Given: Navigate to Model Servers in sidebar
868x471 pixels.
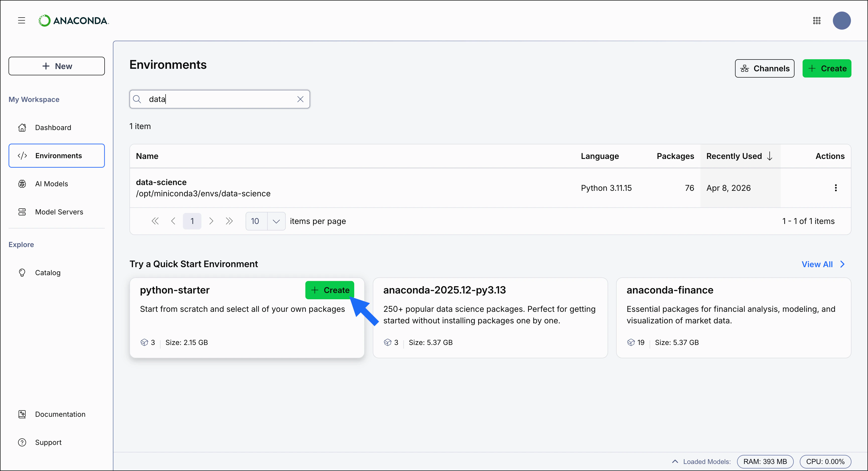Looking at the screenshot, I should point(59,212).
